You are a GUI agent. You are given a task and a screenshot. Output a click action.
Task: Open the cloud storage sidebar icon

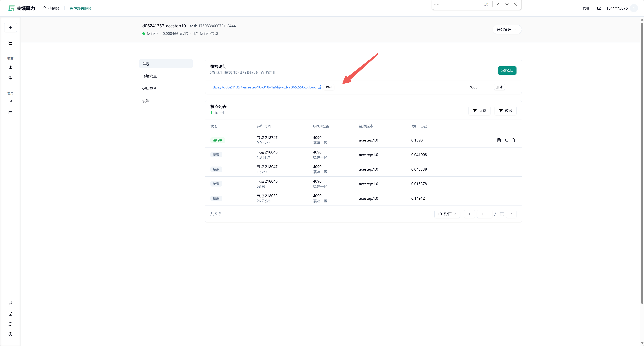[10, 78]
